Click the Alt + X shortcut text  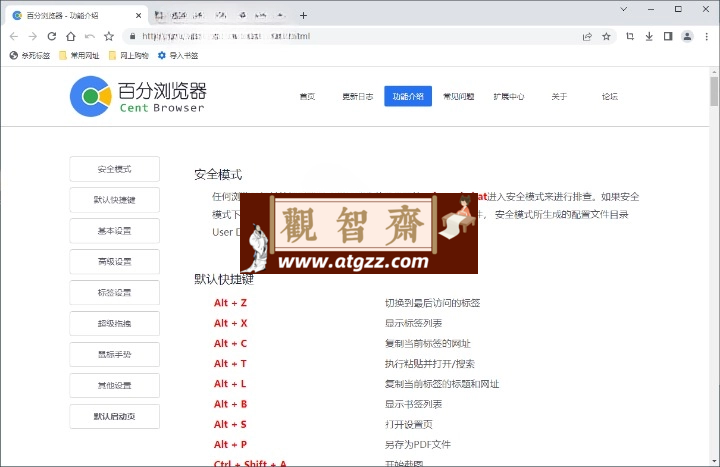(230, 323)
